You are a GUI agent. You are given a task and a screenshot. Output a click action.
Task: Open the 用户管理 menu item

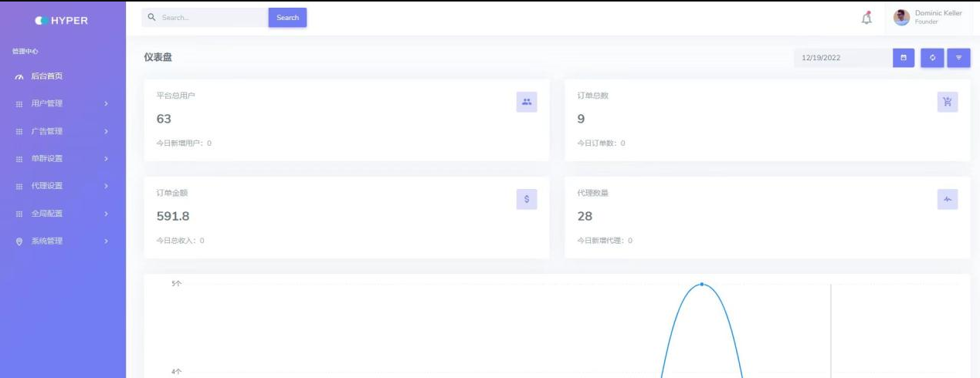coord(63,104)
